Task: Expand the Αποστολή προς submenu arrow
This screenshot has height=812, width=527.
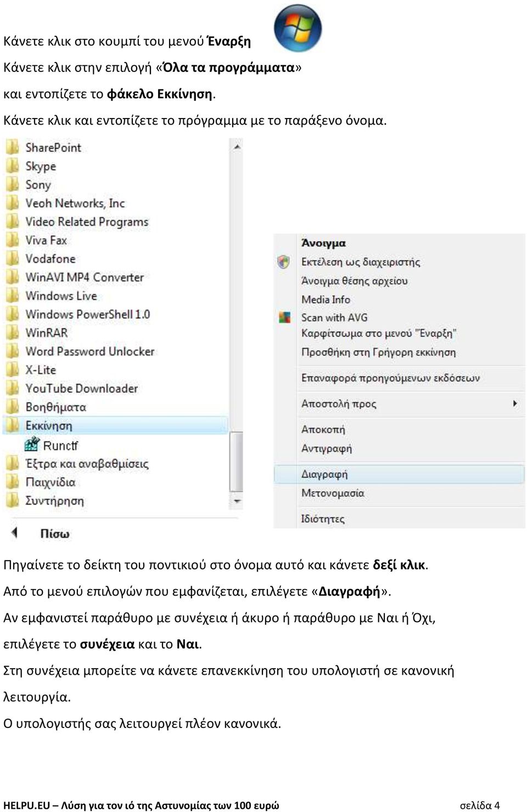Action: [x=515, y=404]
